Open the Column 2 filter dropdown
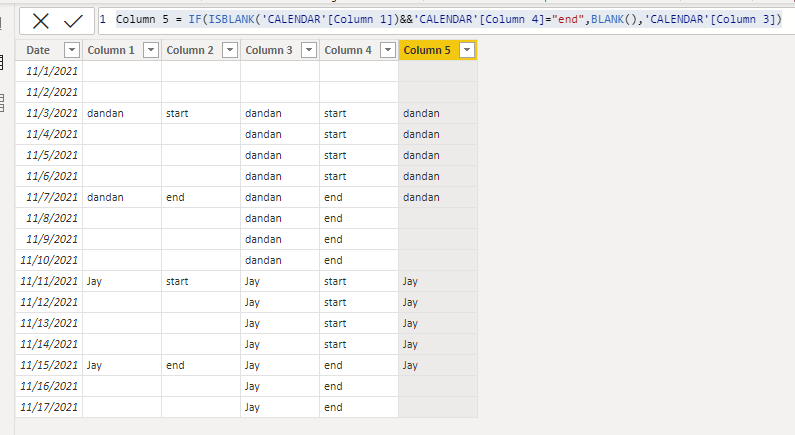 230,50
